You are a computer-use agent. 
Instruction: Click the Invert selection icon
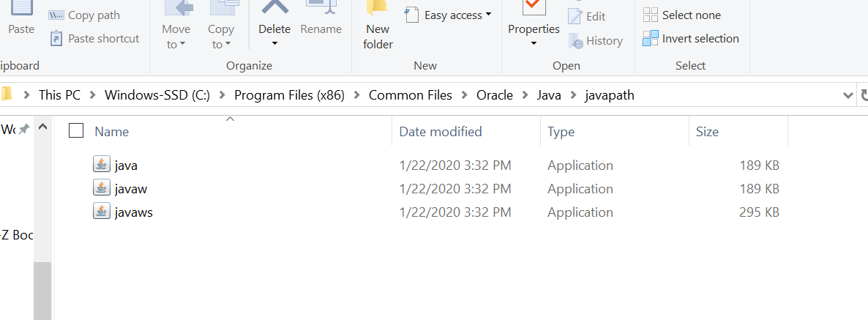(x=651, y=39)
